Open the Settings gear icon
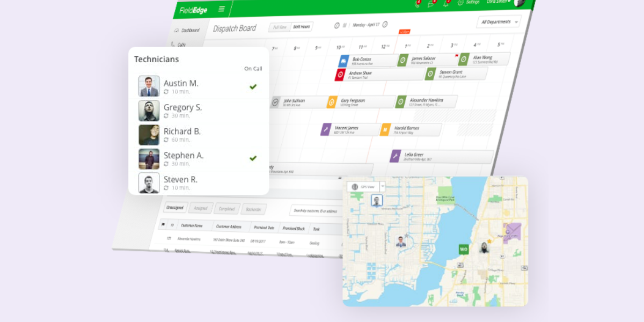Image resolution: width=644 pixels, height=322 pixels. [x=459, y=3]
